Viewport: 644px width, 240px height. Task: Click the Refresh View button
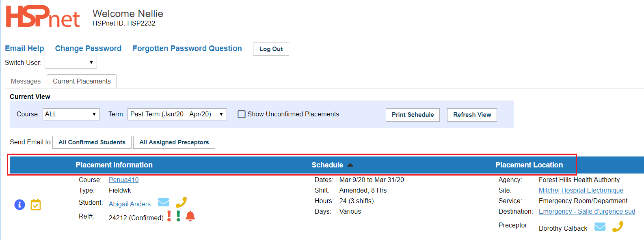pyautogui.click(x=472, y=115)
